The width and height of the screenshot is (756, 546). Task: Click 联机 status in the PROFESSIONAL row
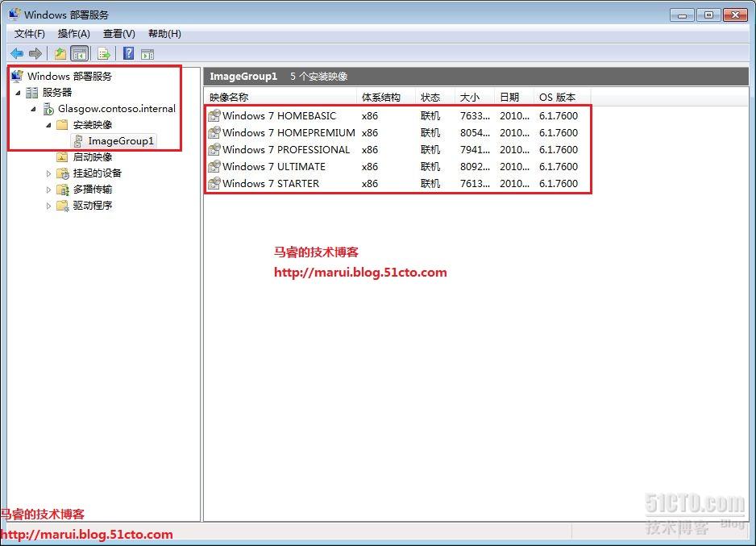pos(430,149)
